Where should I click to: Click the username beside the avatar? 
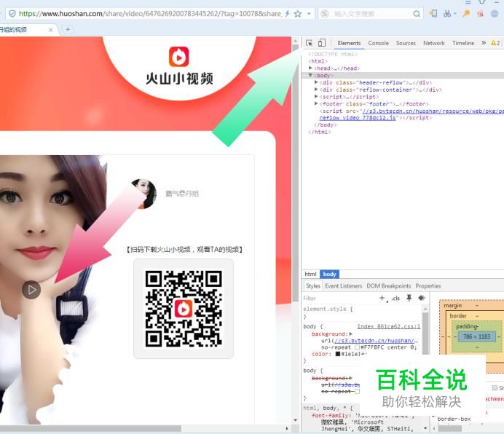point(182,194)
